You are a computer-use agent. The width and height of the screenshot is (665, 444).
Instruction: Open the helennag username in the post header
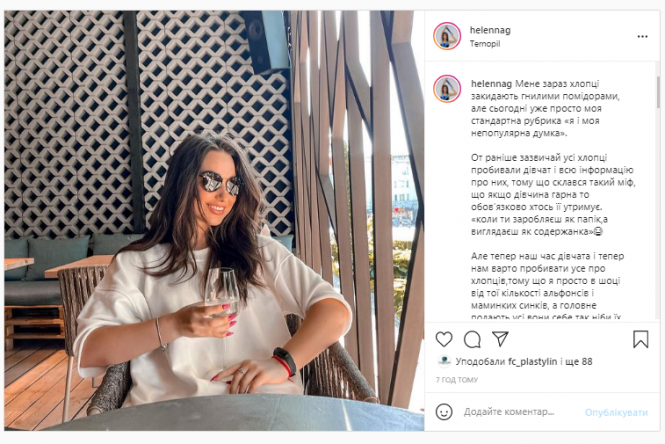[x=490, y=30]
